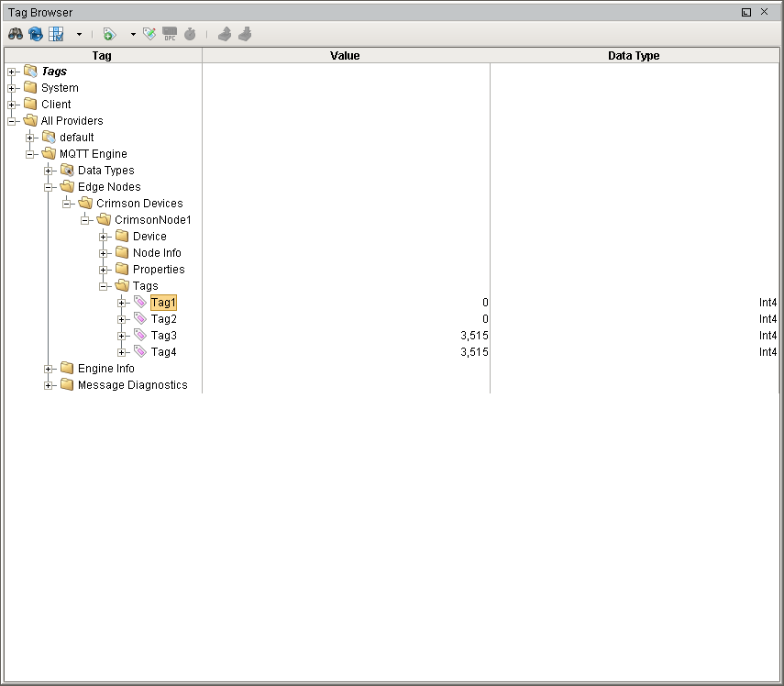The image size is (784, 686).
Task: Collapse the Tags folder under CrimsonNode1
Action: coord(103,286)
